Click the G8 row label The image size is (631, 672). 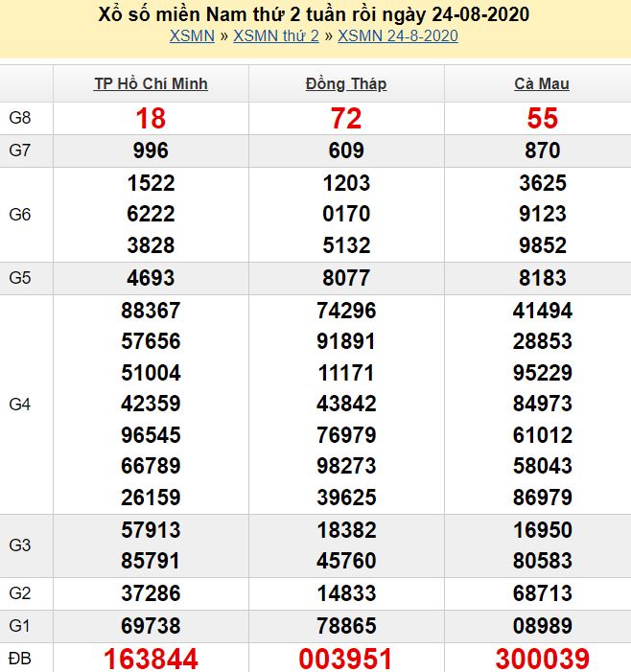pyautogui.click(x=20, y=119)
